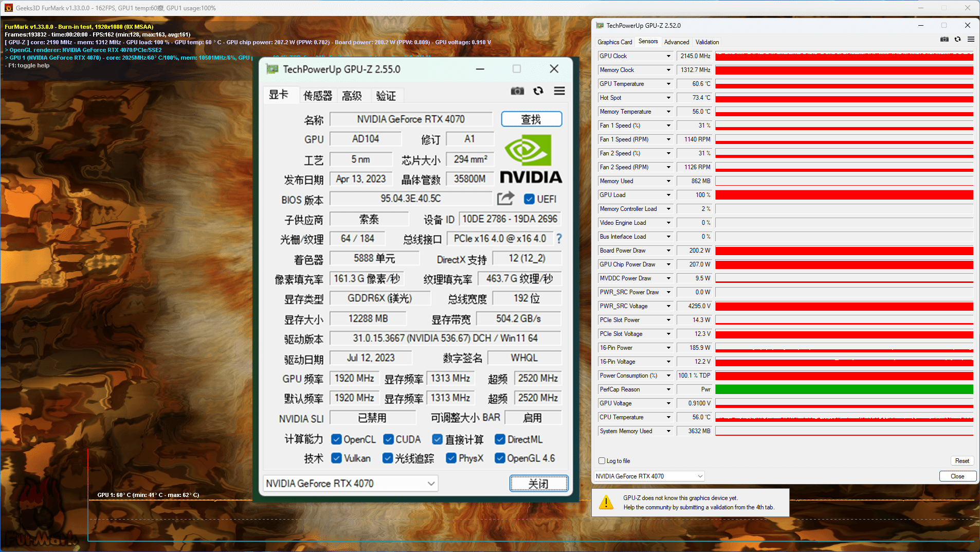Toggle the 光线追踪 checkbox
The height and width of the screenshot is (552, 980).
pos(388,458)
